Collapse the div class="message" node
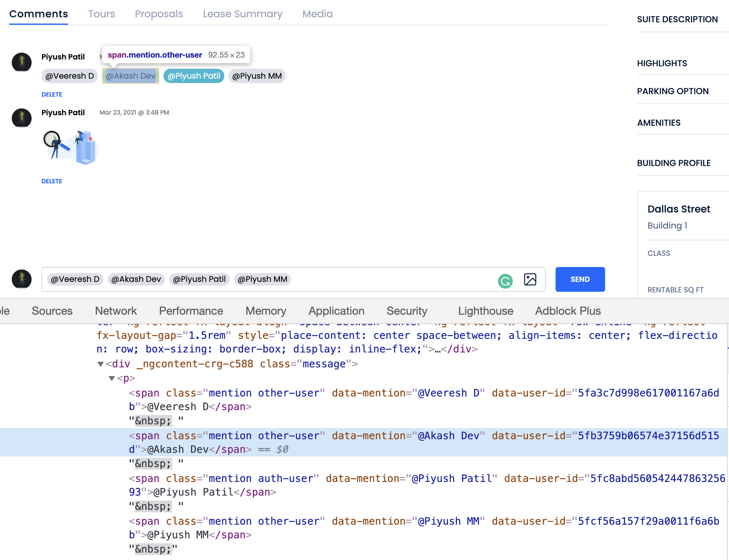This screenshot has width=729, height=560. click(x=100, y=364)
